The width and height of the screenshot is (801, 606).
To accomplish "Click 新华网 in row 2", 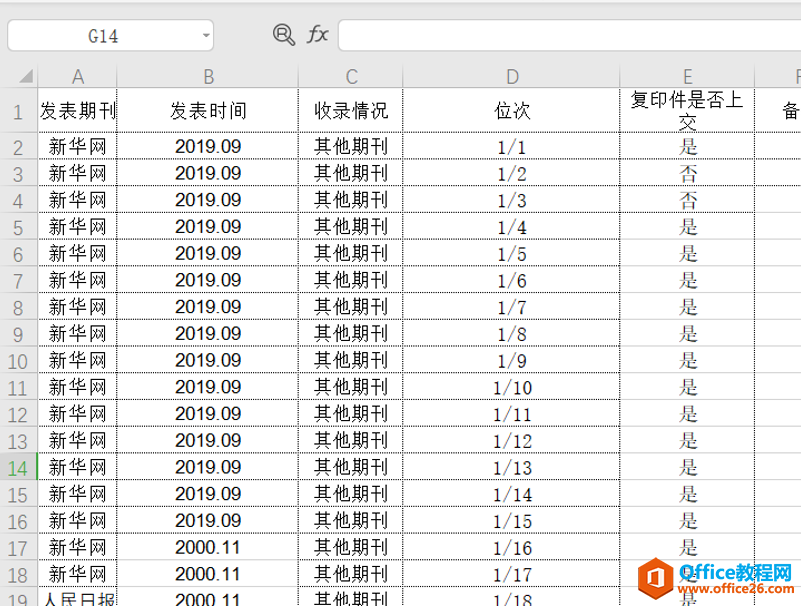I will point(78,147).
